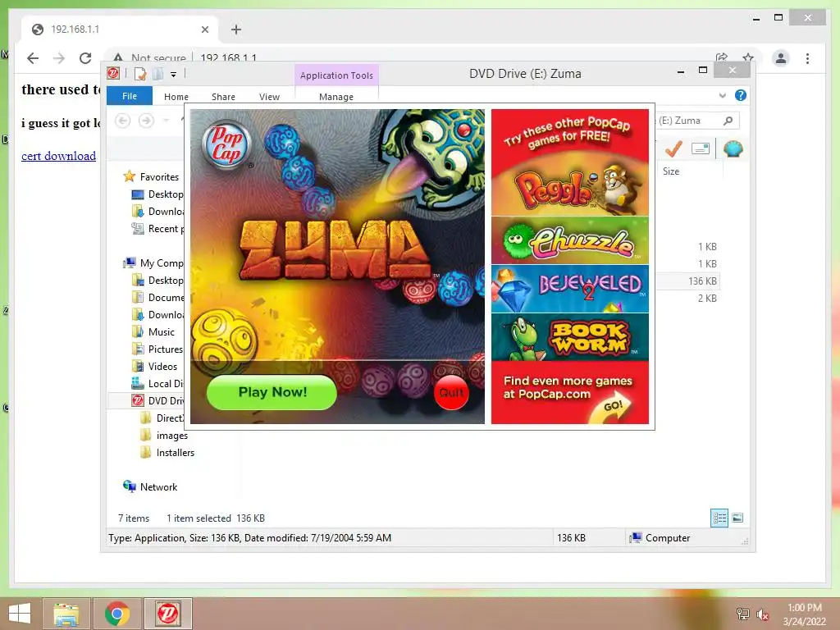
Task: Click Explorer Forward arrow button
Action: [x=146, y=121]
